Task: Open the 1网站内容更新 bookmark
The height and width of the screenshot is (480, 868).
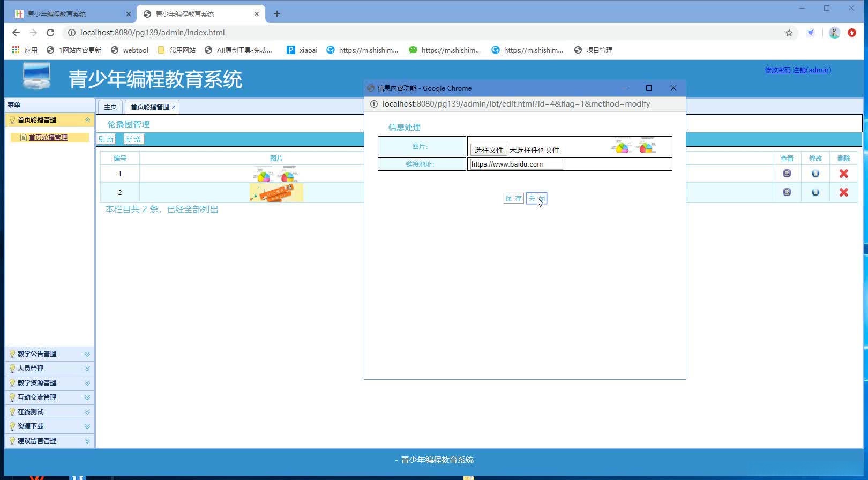Action: click(74, 50)
